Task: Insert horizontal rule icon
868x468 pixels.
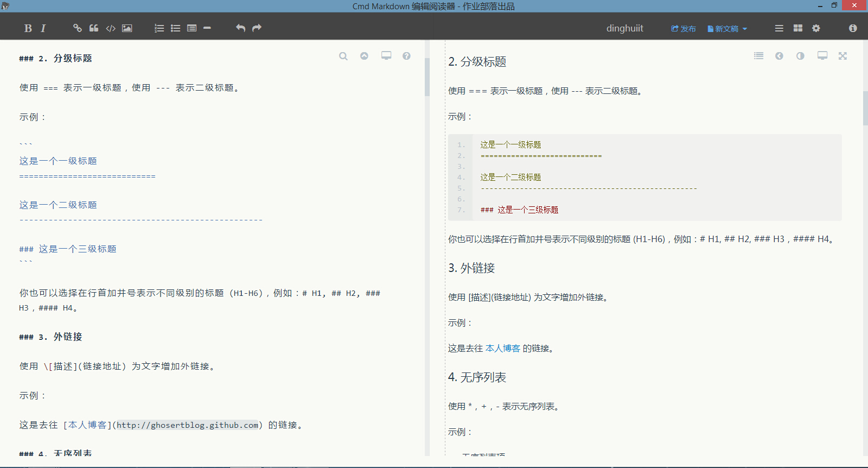Action: [x=207, y=28]
